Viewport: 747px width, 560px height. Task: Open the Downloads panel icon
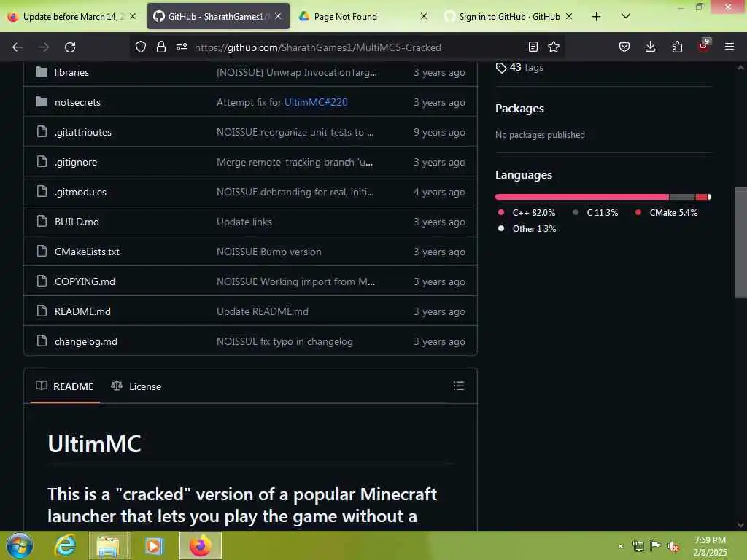pyautogui.click(x=650, y=47)
